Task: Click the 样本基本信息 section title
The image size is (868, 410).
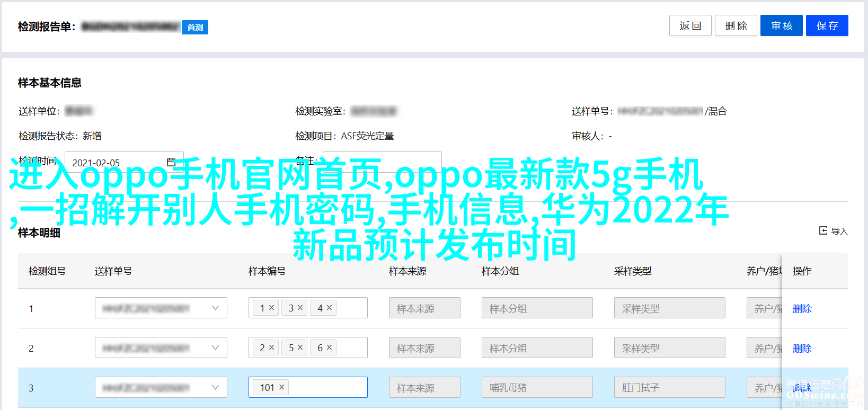Action: click(x=50, y=83)
